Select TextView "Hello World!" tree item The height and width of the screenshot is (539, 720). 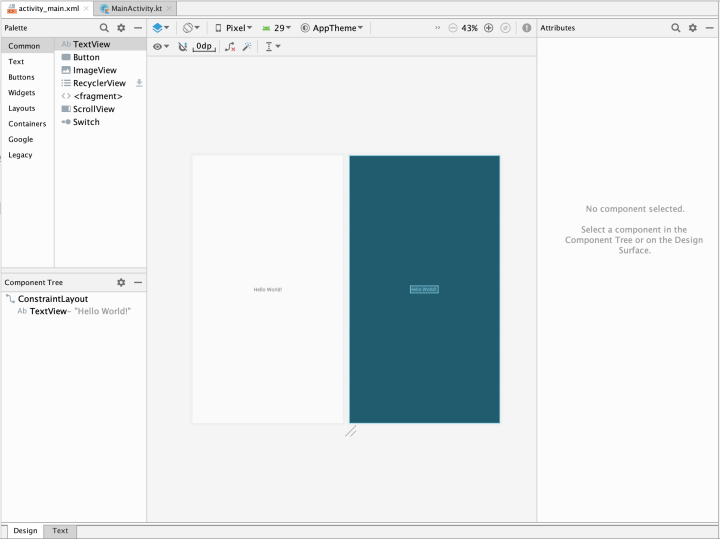click(x=73, y=311)
